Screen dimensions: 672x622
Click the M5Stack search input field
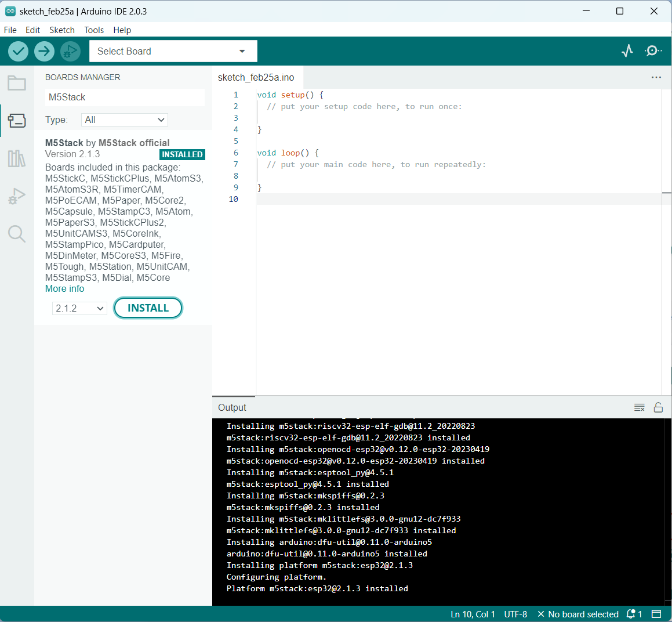tap(124, 97)
